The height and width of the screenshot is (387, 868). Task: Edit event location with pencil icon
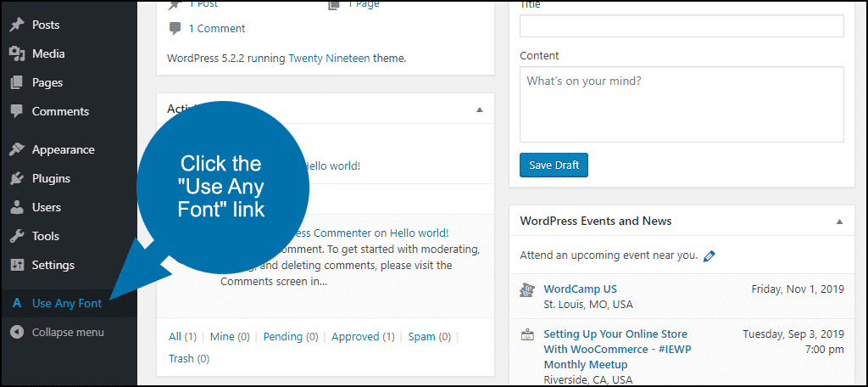(x=709, y=255)
